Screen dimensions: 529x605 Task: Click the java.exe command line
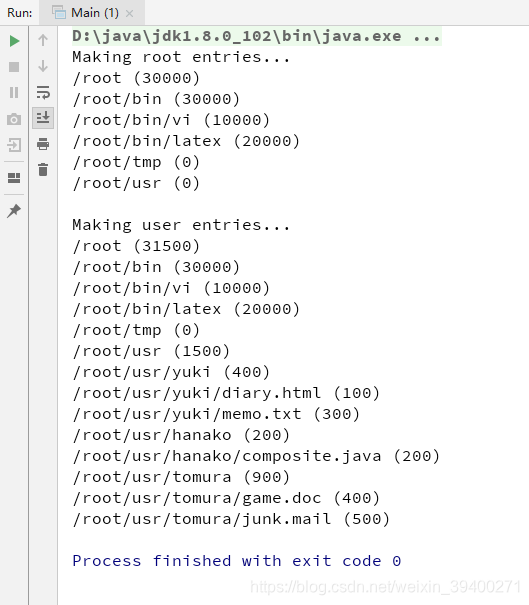tap(257, 36)
